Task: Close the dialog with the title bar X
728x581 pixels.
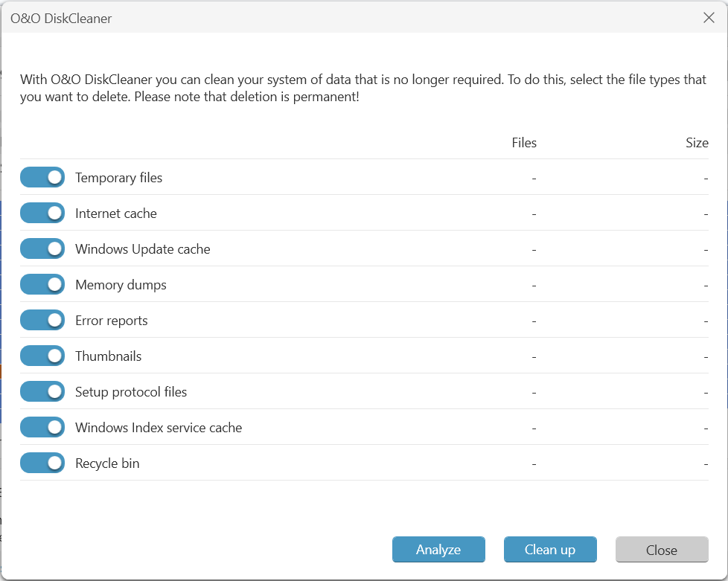Action: pyautogui.click(x=709, y=18)
